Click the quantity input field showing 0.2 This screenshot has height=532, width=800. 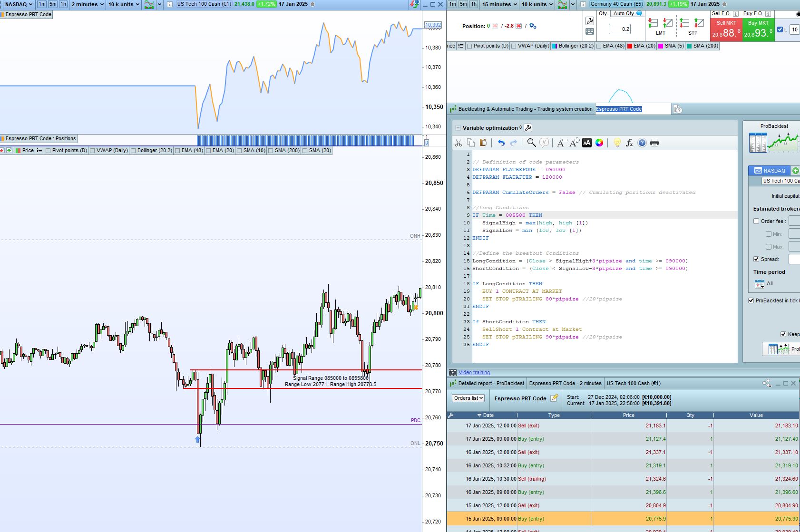[x=620, y=29]
